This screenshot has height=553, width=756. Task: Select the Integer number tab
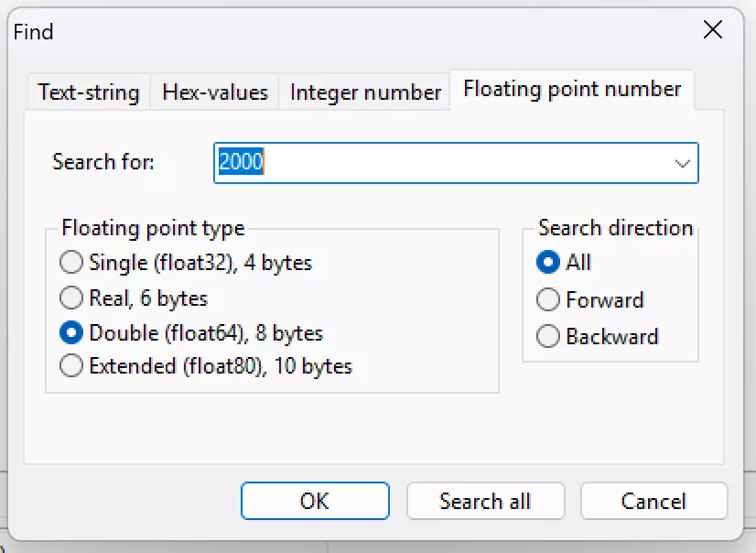[365, 92]
